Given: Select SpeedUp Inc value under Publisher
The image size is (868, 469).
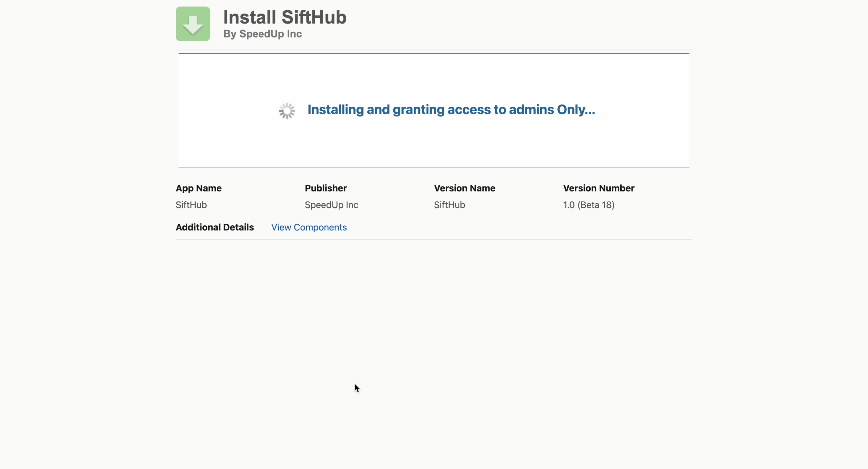Looking at the screenshot, I should point(331,205).
